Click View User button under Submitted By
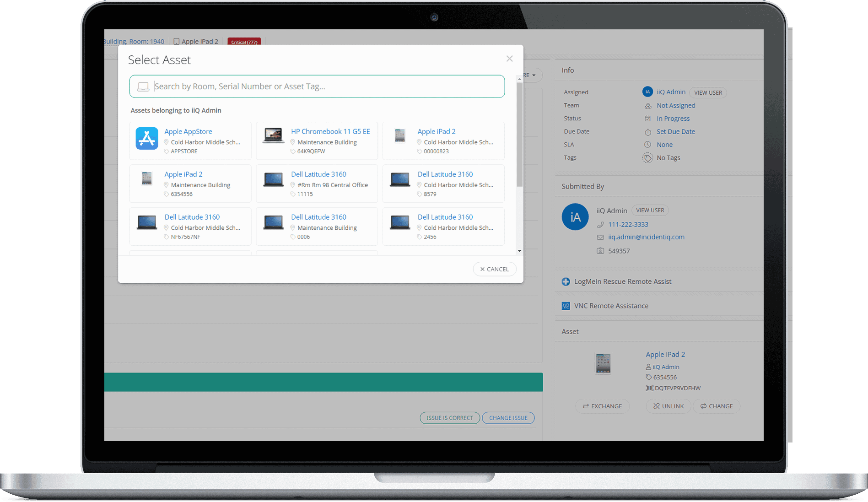Viewport: 868px width, 502px height. 650,211
